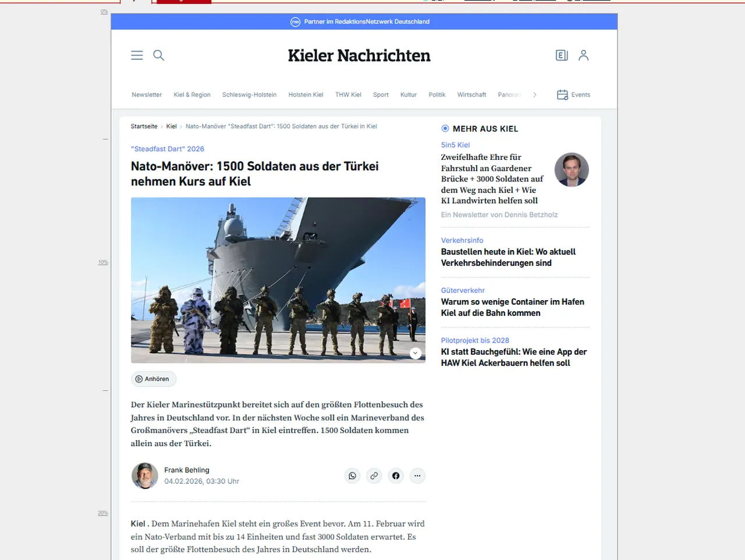Play article audio with Anhören button
Viewport: 745px width, 560px height.
[x=154, y=379]
